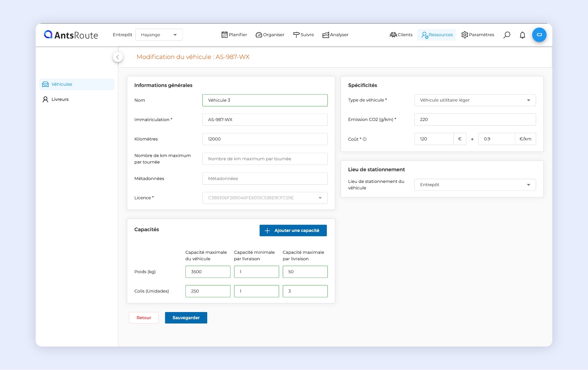Click the Kilomètres input field
The height and width of the screenshot is (370, 588).
click(265, 139)
